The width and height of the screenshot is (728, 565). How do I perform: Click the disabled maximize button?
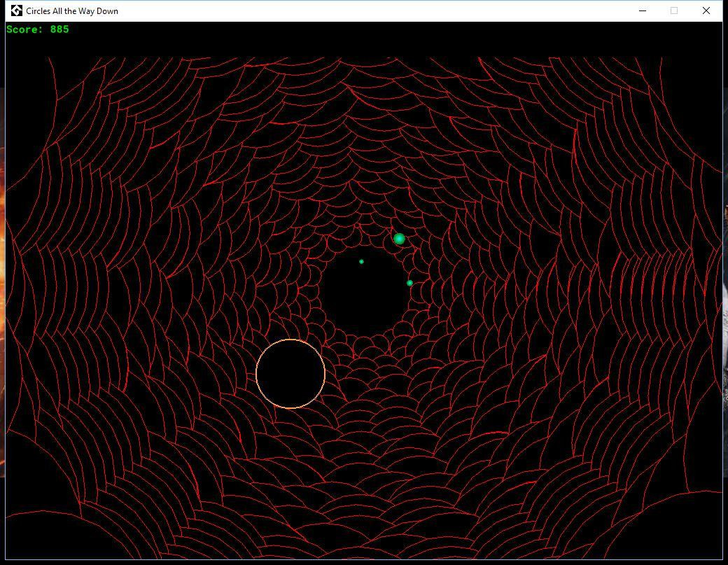674,11
